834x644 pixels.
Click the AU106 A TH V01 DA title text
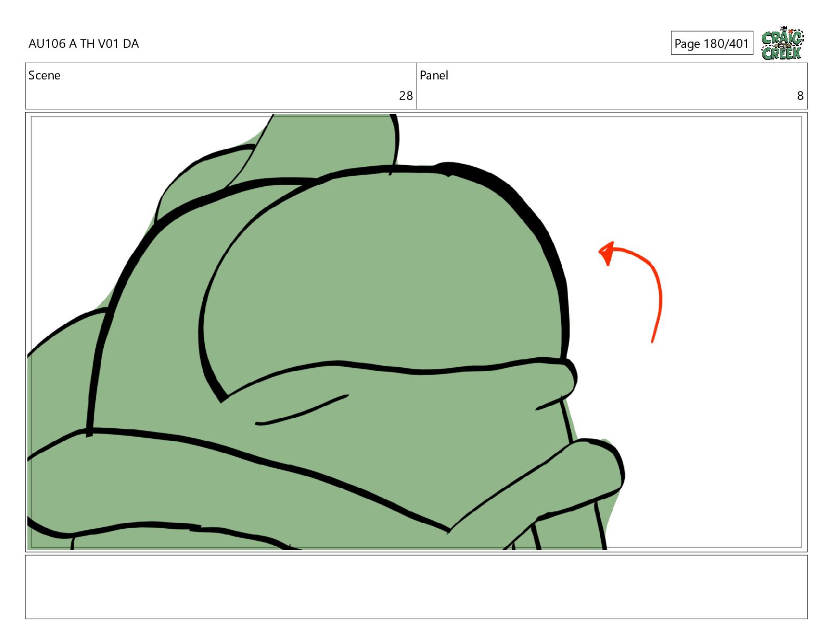(84, 44)
